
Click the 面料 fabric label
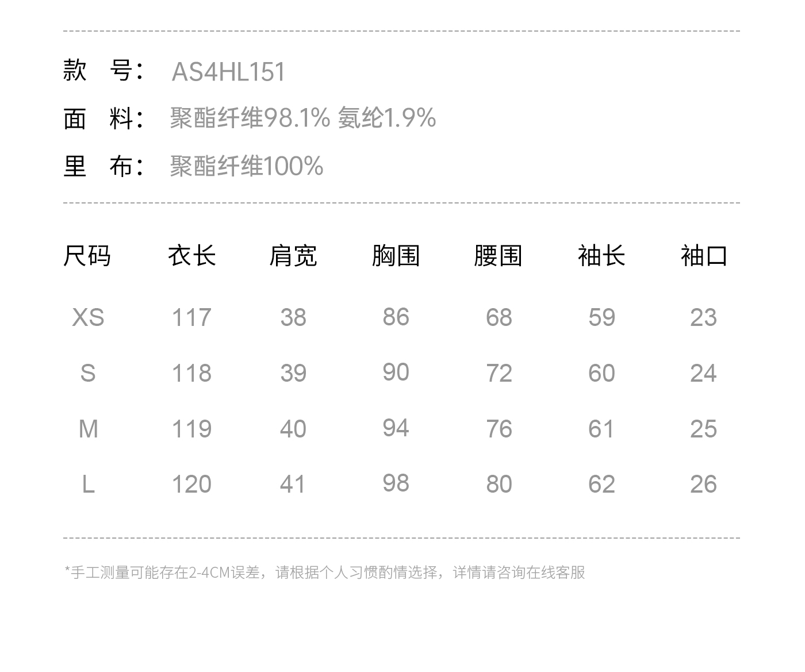click(x=103, y=118)
